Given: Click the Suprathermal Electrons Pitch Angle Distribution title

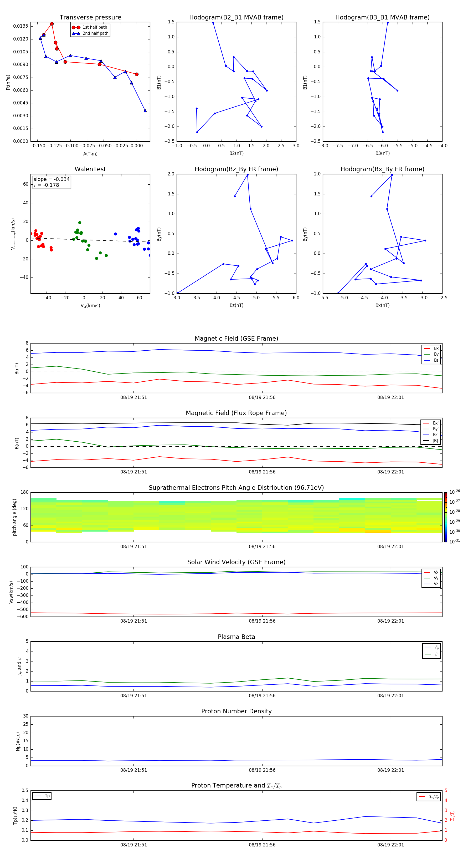Looking at the screenshot, I should coord(236,488).
